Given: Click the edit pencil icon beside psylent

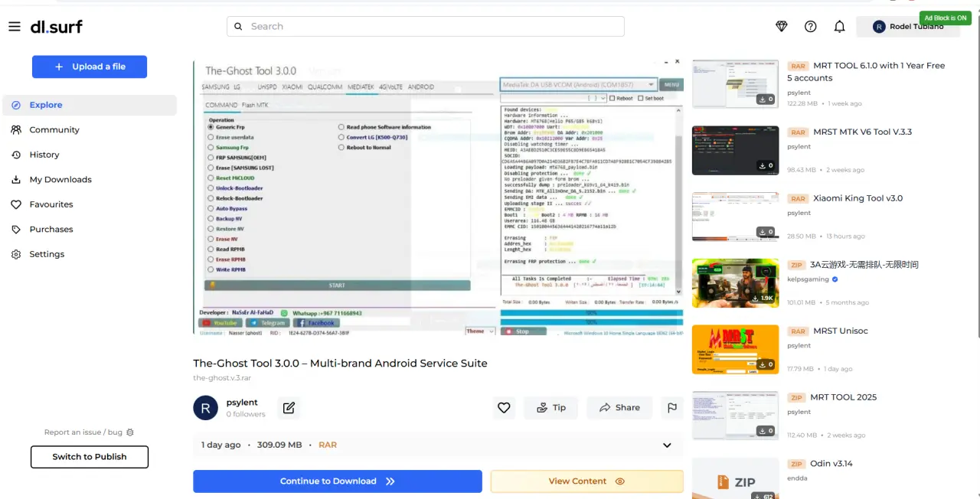Looking at the screenshot, I should tap(289, 408).
